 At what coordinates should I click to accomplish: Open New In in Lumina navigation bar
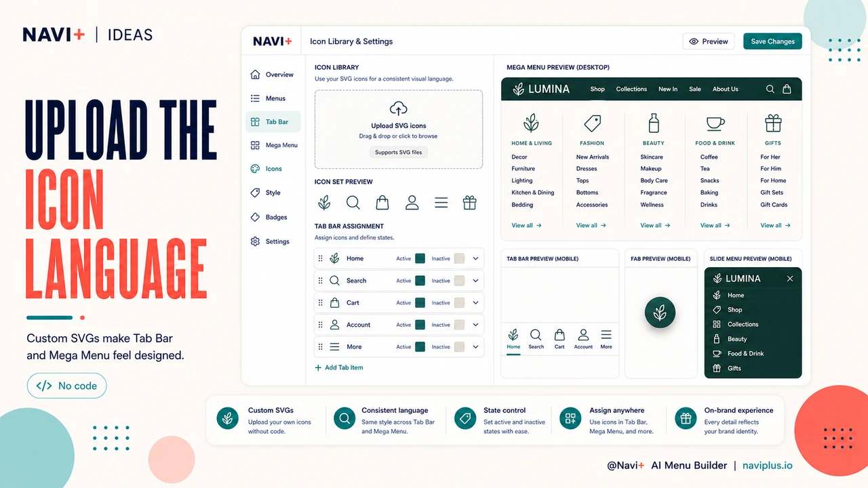pyautogui.click(x=668, y=89)
